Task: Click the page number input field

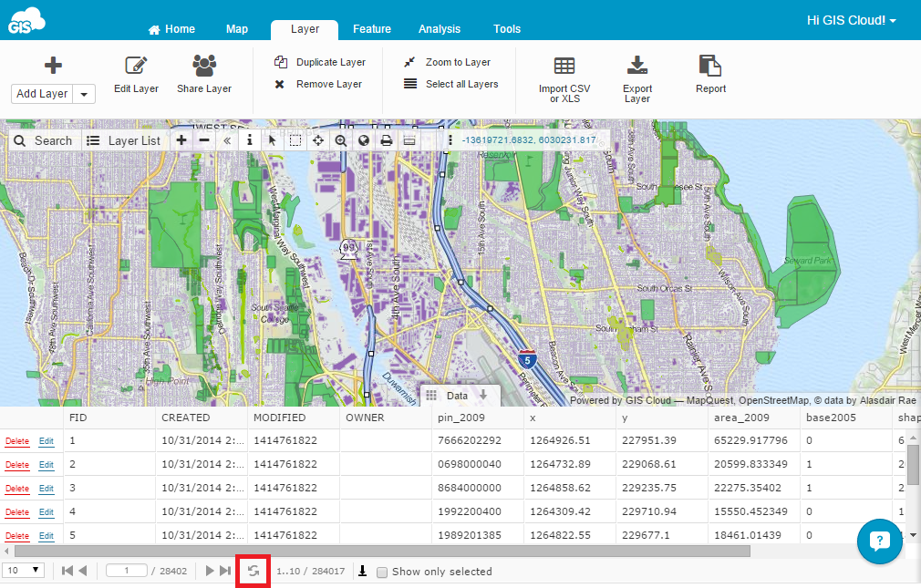Action: [126, 571]
